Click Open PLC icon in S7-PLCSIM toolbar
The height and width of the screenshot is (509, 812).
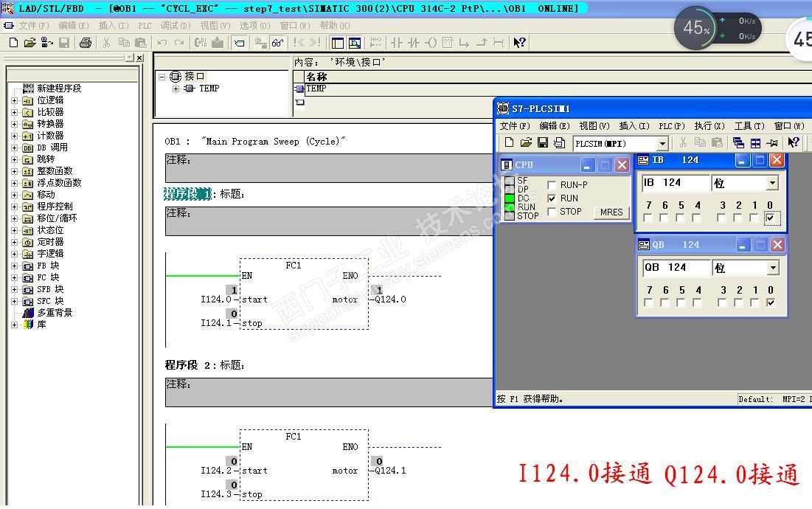(x=526, y=142)
